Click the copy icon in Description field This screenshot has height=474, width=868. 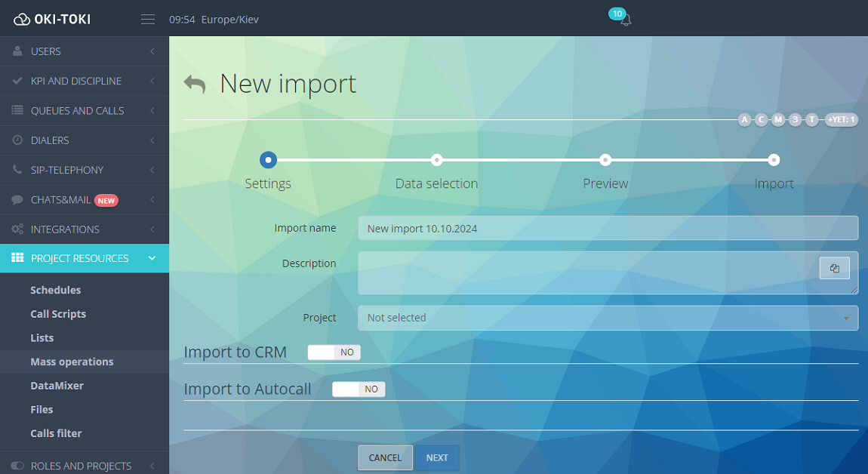[834, 268]
